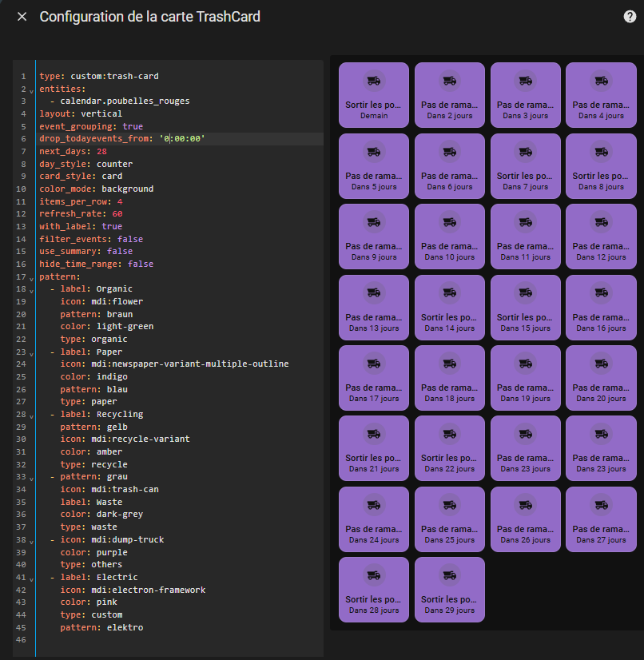Viewport: 644px width, 660px height.
Task: Click truck icon on Dans 5 jours card
Action: coord(374,152)
